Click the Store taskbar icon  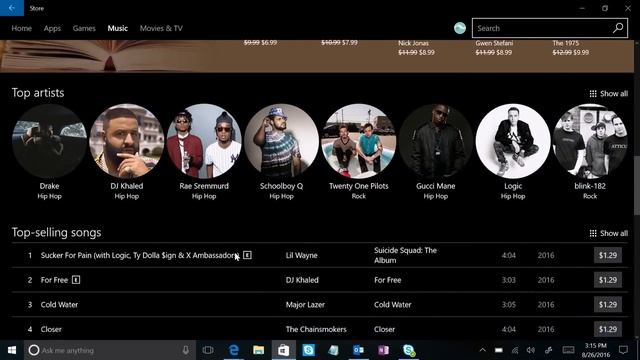point(284,350)
